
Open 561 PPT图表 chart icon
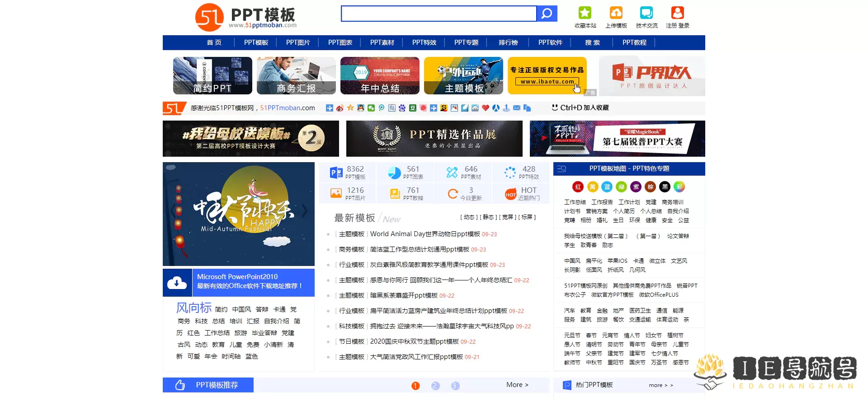[394, 173]
